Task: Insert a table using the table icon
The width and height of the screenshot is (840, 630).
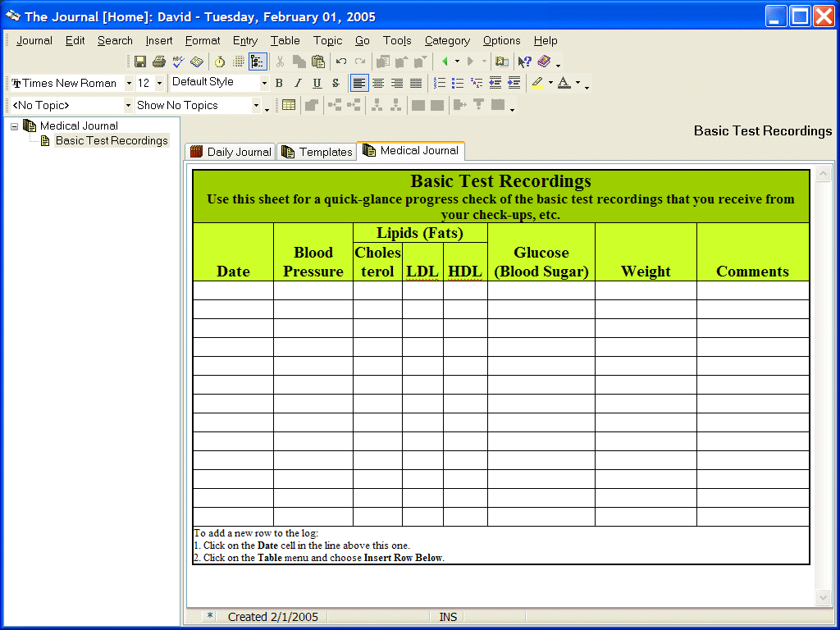Action: point(289,105)
